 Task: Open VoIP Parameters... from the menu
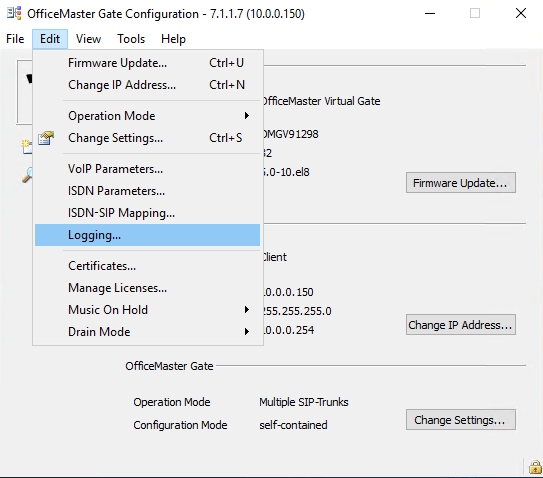click(x=148, y=169)
